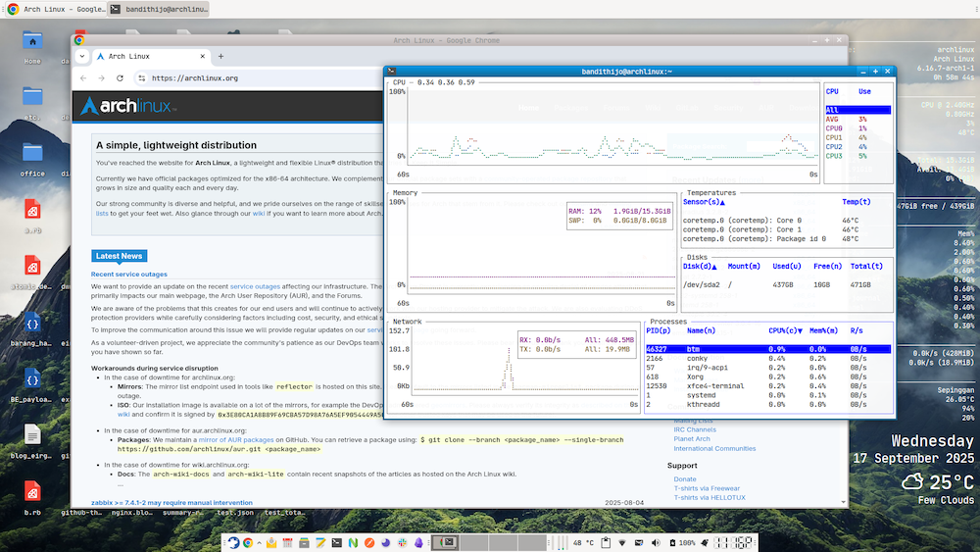Viewport: 980px width, 552px height.
Task: Open the Recent service outages link
Action: [x=129, y=275]
